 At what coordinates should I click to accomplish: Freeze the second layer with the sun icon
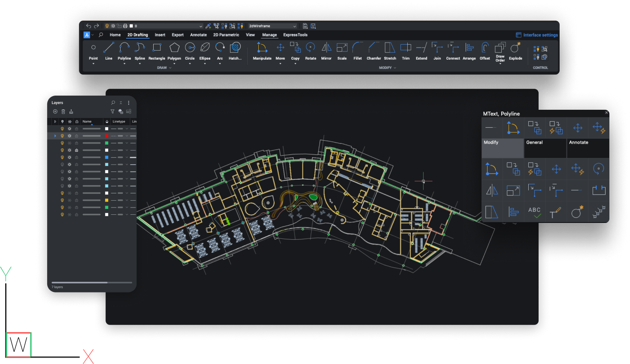pos(69,135)
